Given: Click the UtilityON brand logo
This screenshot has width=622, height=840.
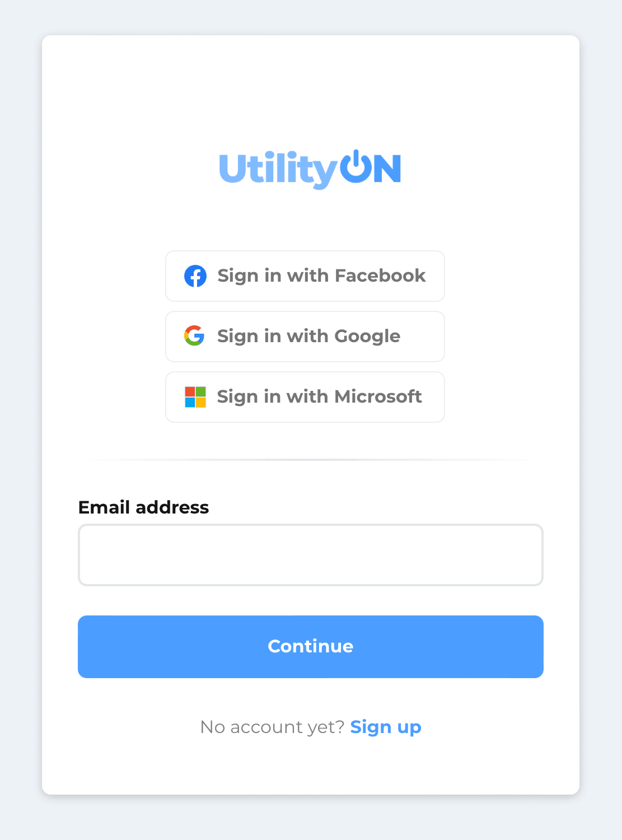Looking at the screenshot, I should click(310, 169).
